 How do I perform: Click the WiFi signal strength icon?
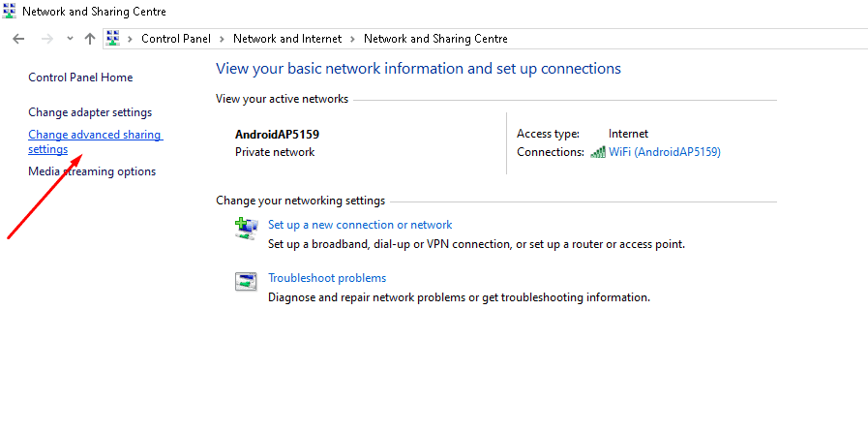coord(598,152)
